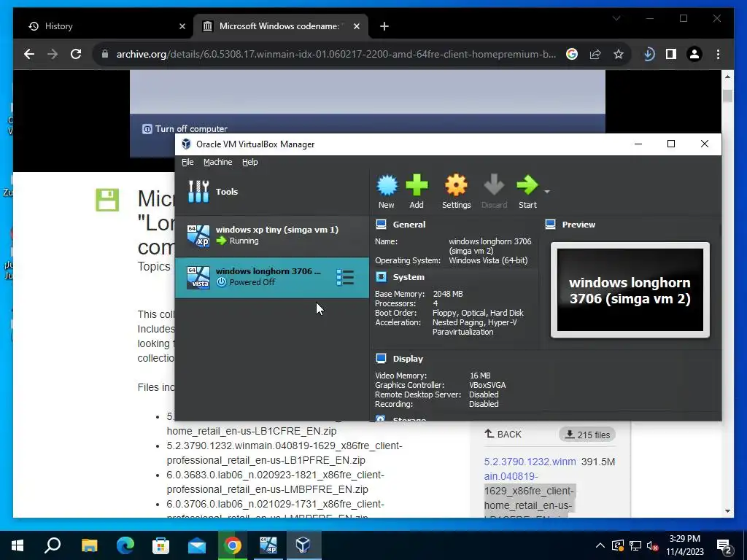747x560 pixels.
Task: Toggle Chrome side panel icon
Action: pyautogui.click(x=671, y=54)
